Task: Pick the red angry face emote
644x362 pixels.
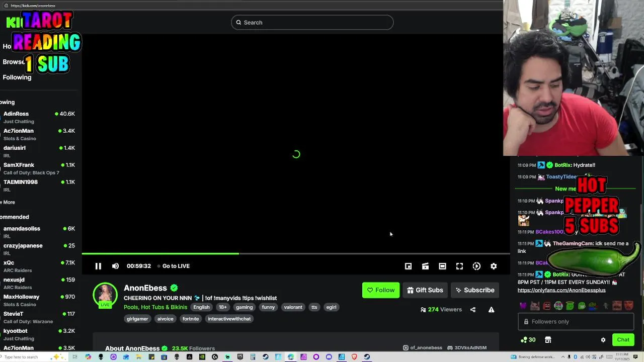Action: 547,306
